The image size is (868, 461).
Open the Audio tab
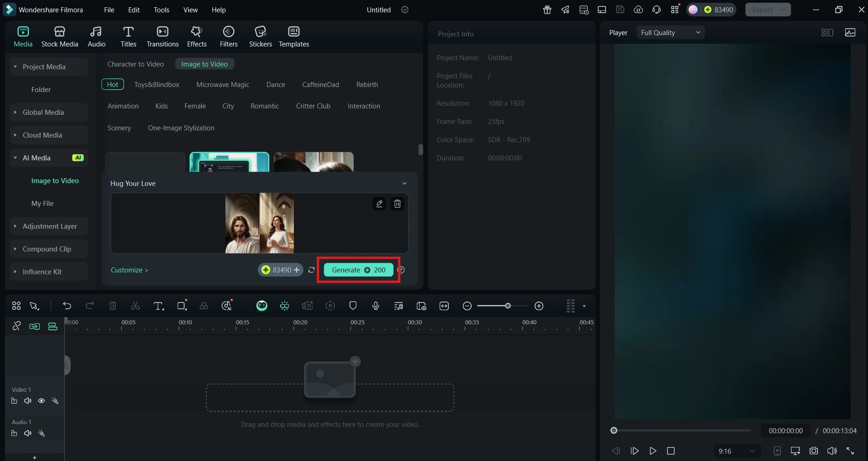coord(96,37)
